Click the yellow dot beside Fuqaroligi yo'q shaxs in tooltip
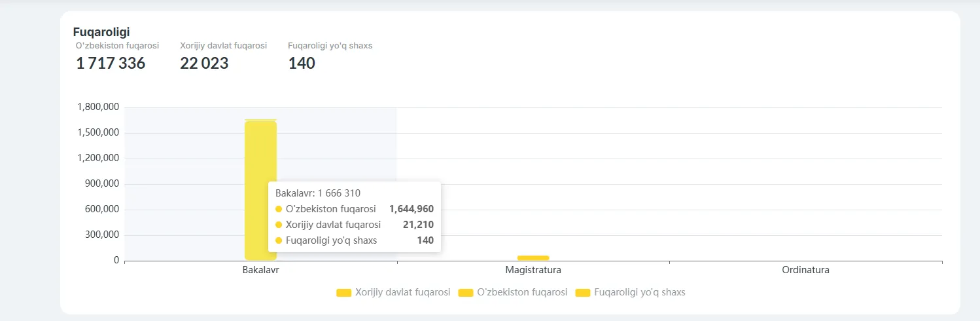Image resolution: width=980 pixels, height=321 pixels. coord(279,240)
